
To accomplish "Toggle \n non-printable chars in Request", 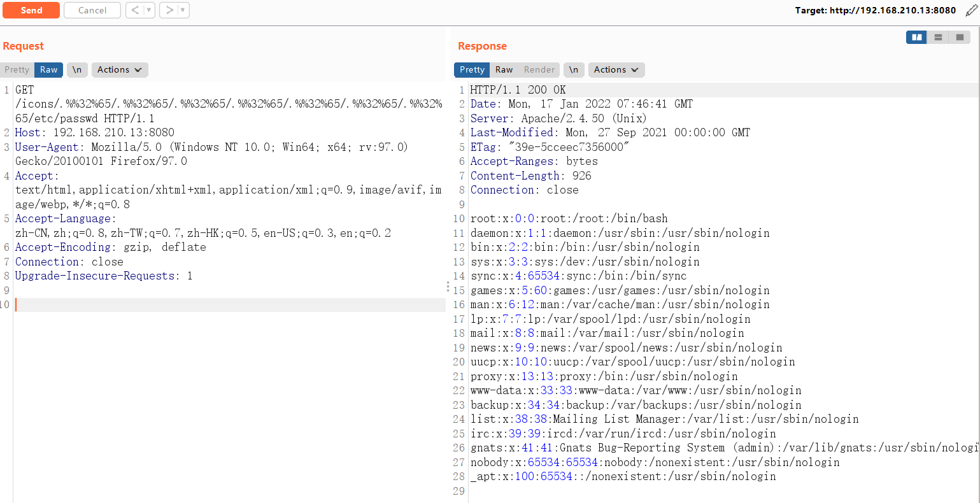I will [77, 69].
